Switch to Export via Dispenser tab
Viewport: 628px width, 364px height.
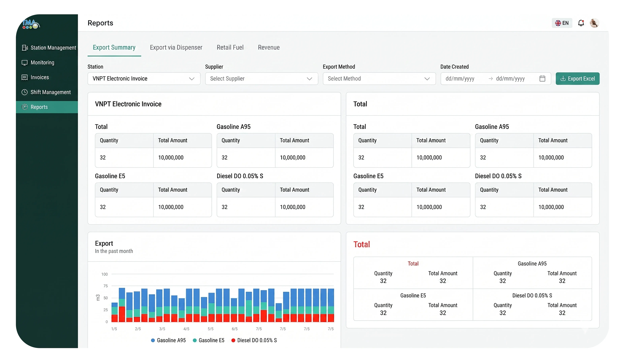coord(176,47)
